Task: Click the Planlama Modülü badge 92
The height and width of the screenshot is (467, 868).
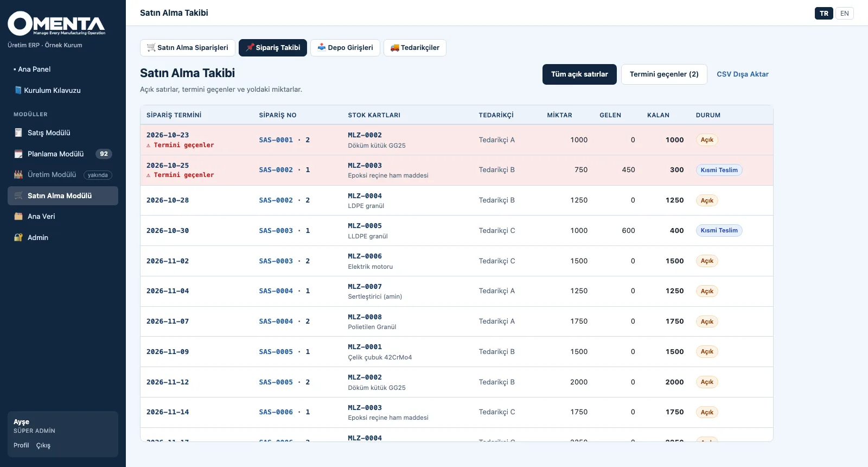Action: click(x=104, y=154)
